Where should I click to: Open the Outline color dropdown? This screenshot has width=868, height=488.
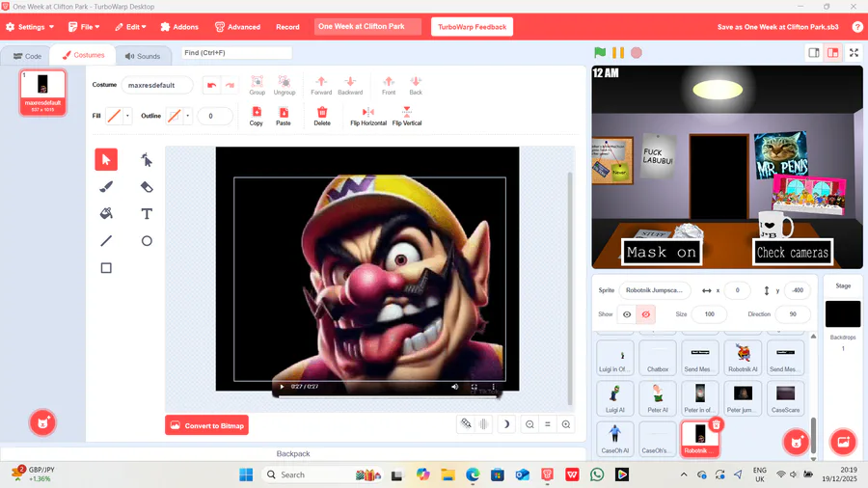[x=188, y=116]
